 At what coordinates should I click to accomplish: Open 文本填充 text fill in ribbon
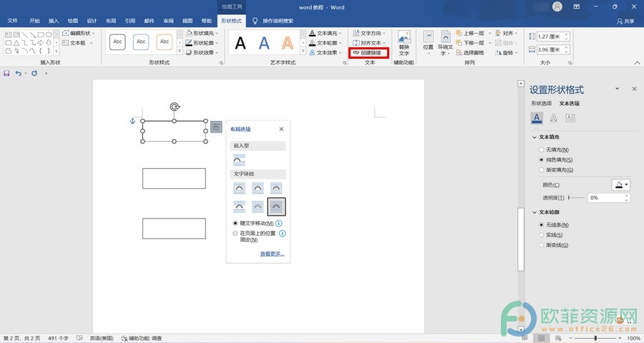[x=326, y=33]
